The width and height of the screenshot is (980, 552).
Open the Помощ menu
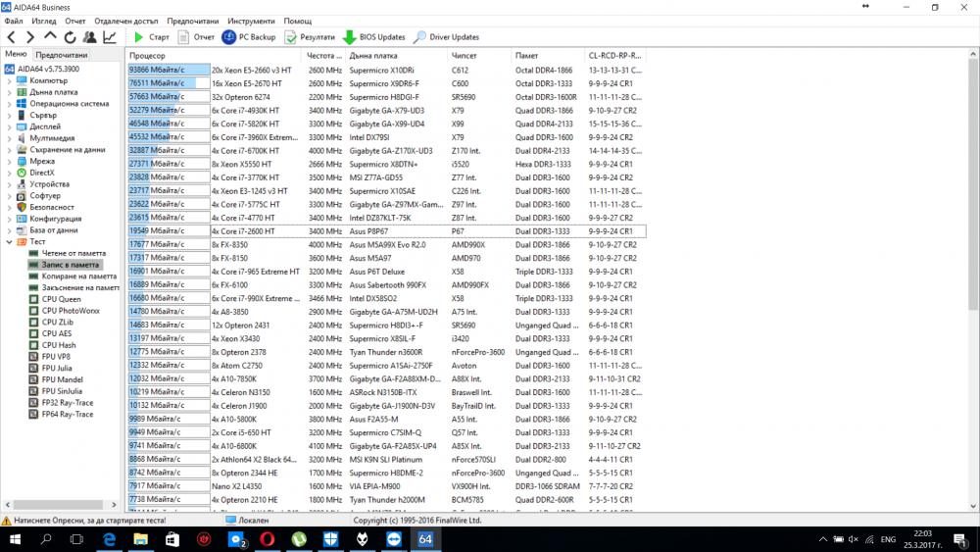298,21
